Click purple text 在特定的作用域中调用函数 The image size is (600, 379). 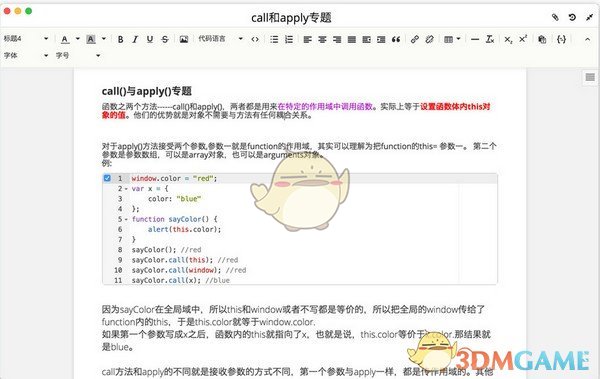(325, 106)
